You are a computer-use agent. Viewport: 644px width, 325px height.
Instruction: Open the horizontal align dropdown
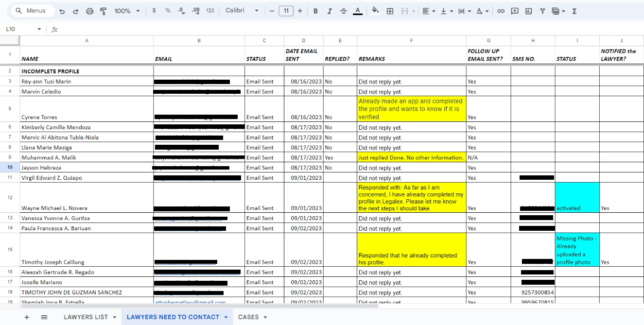click(428, 11)
